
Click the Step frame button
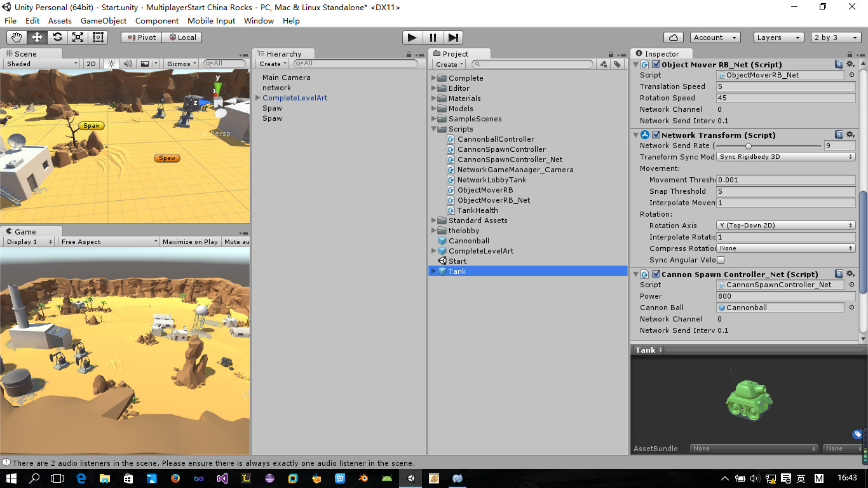(x=453, y=37)
